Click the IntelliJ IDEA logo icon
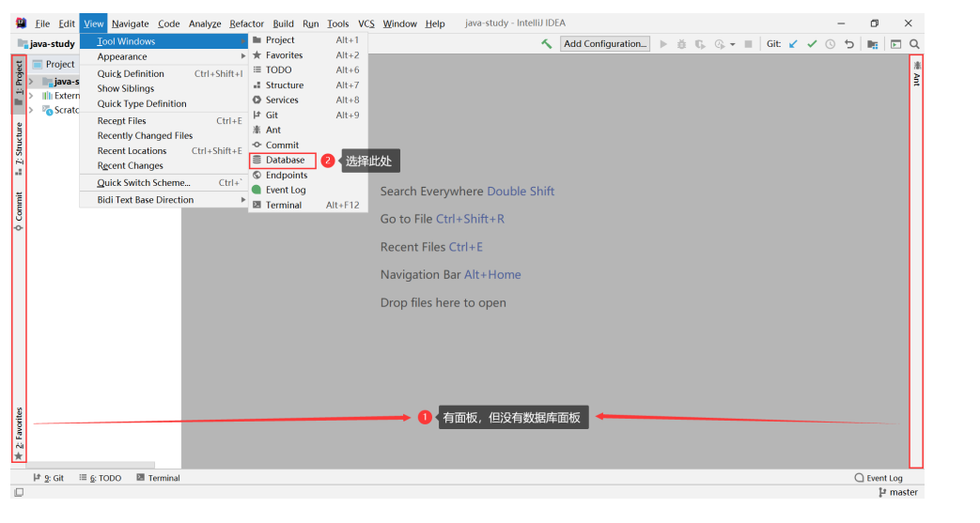Screen dimensions: 980x523 click(22, 23)
